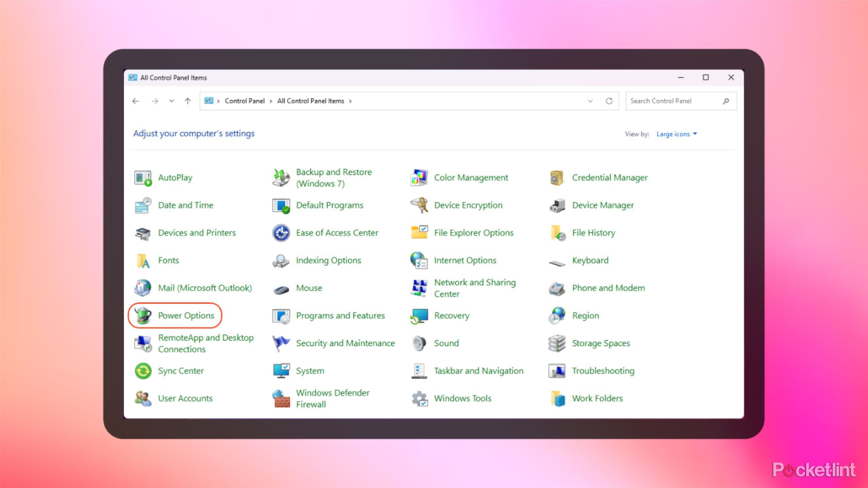Open the Programs and Features link
The image size is (868, 488).
(340, 316)
